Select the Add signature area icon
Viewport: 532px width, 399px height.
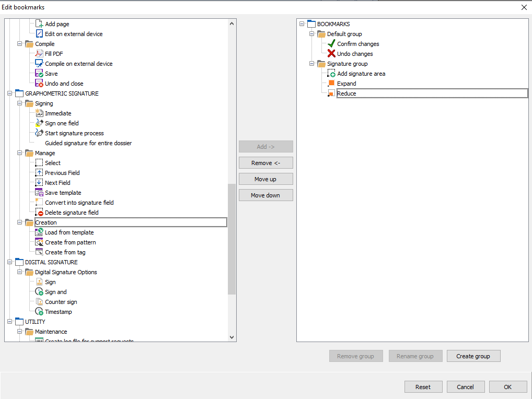click(331, 74)
